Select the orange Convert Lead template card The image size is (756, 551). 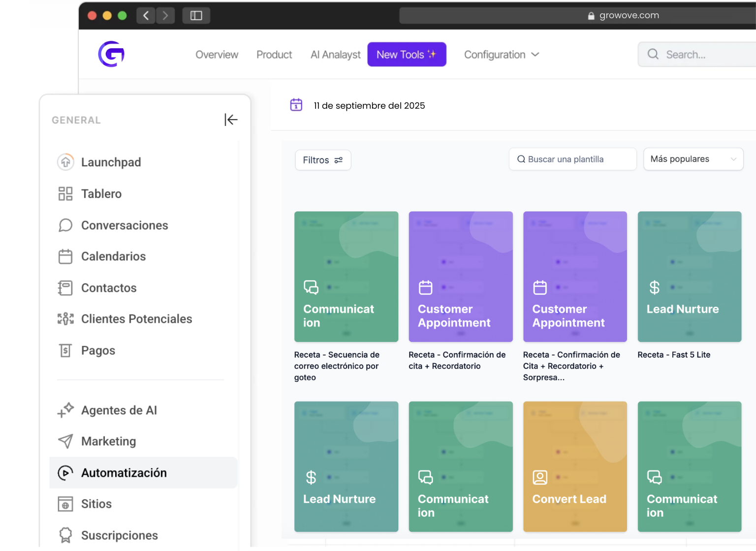coord(575,466)
